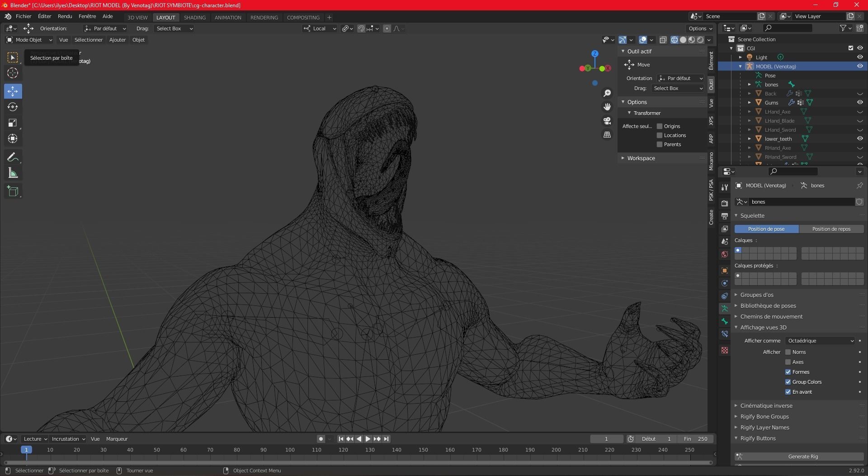Open the Mode Objet dropdown

coord(29,40)
